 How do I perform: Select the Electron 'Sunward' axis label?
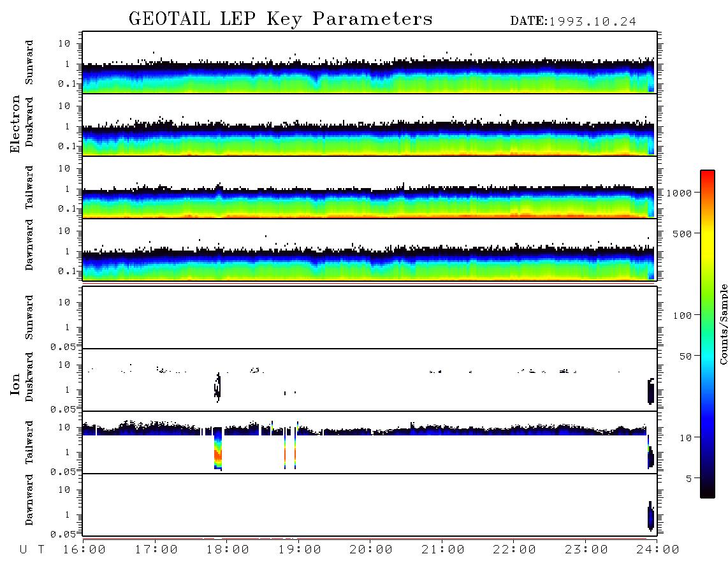[29, 62]
